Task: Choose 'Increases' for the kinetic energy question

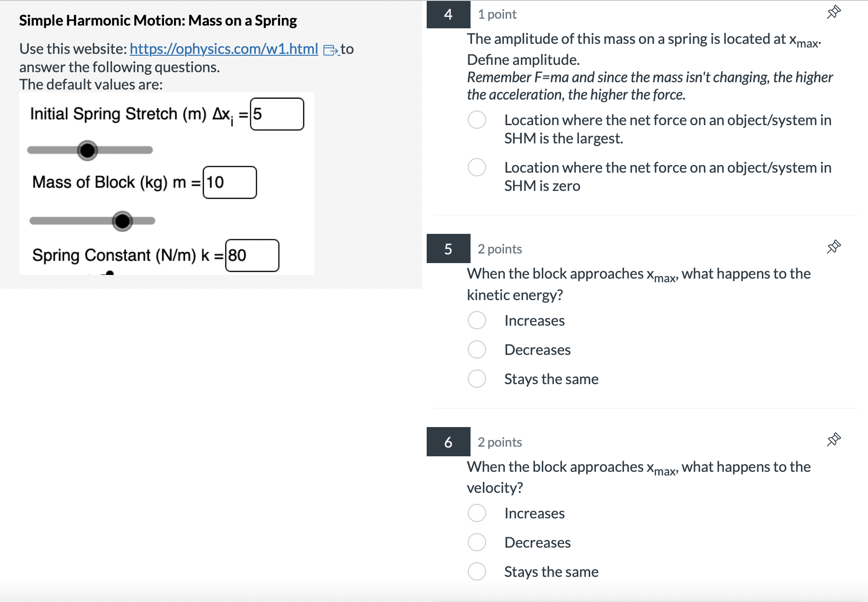Action: 476,320
